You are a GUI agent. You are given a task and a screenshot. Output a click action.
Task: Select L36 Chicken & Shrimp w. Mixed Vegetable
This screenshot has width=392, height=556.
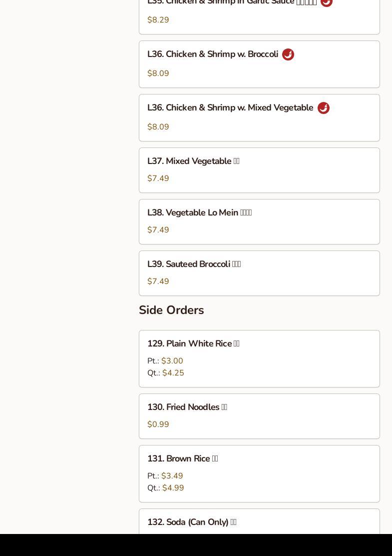click(x=259, y=117)
